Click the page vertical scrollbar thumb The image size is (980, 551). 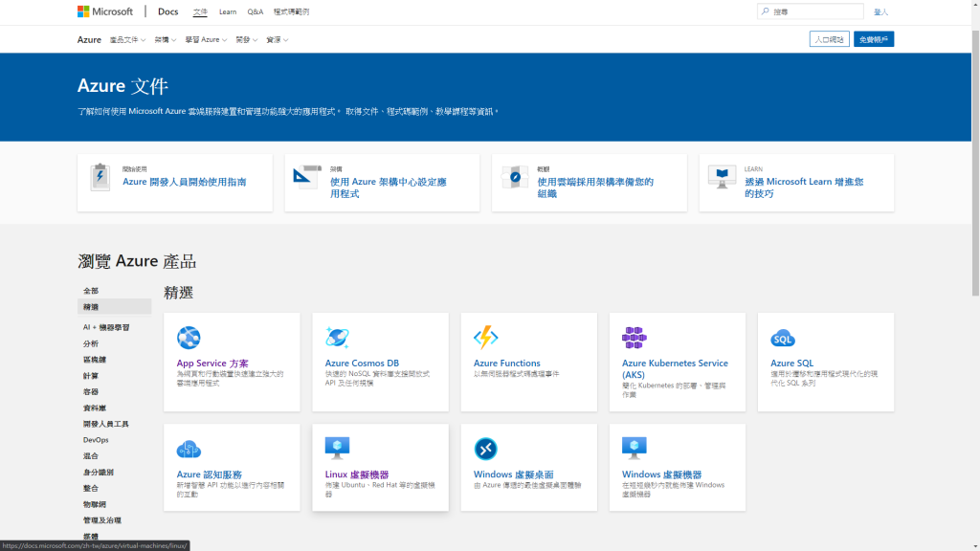(x=975, y=163)
